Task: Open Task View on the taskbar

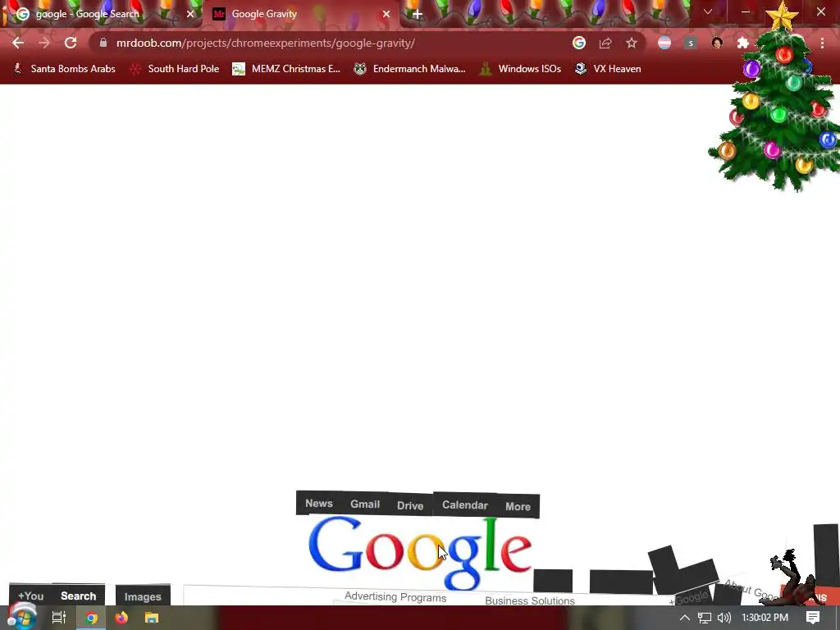Action: (59, 618)
